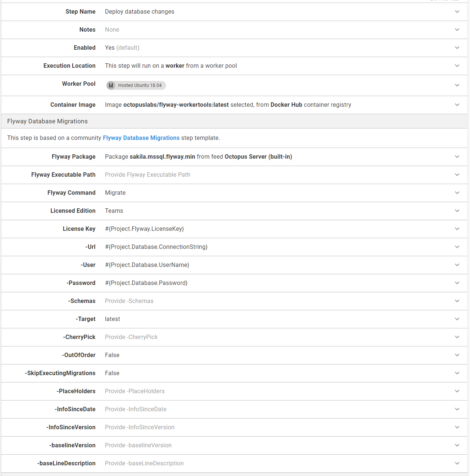Screen dimensions: 470x476
Task: Expand the -OutOfOrder setting
Action: pyautogui.click(x=457, y=355)
